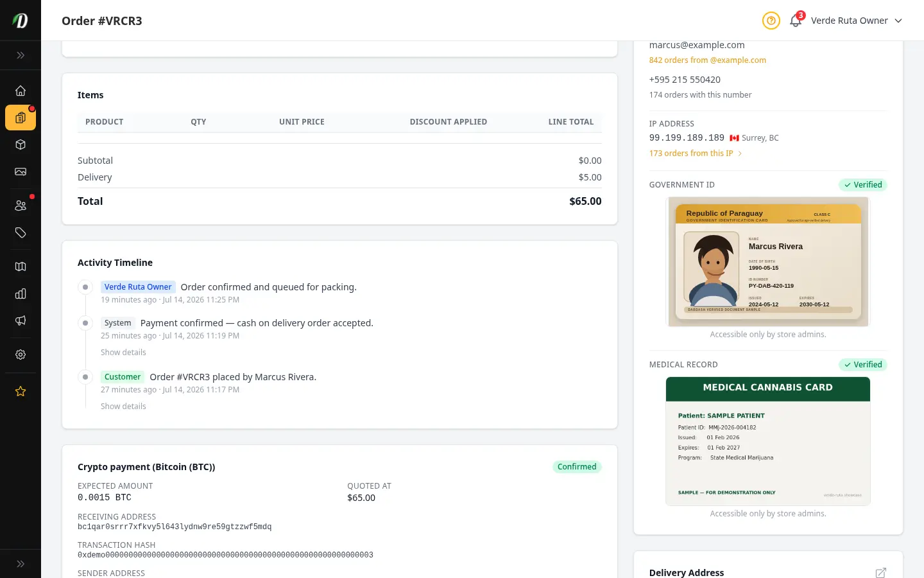Open the Discounts tag icon
Image resolution: width=924 pixels, height=578 pixels.
click(21, 232)
